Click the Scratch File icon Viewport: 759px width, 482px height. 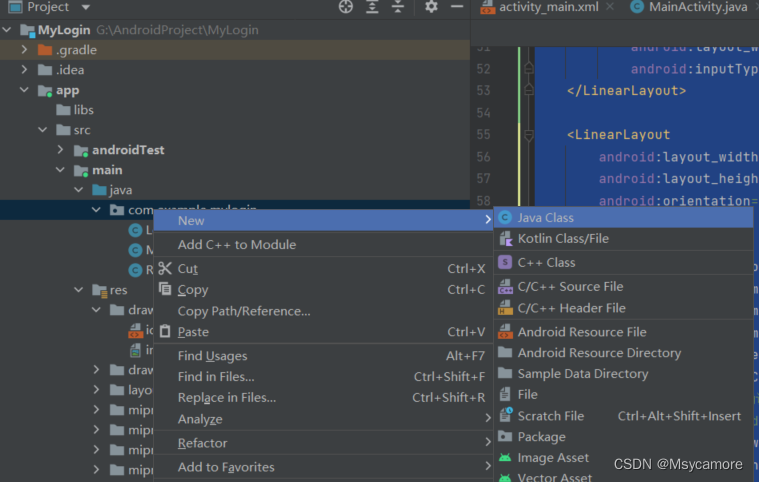coord(505,415)
